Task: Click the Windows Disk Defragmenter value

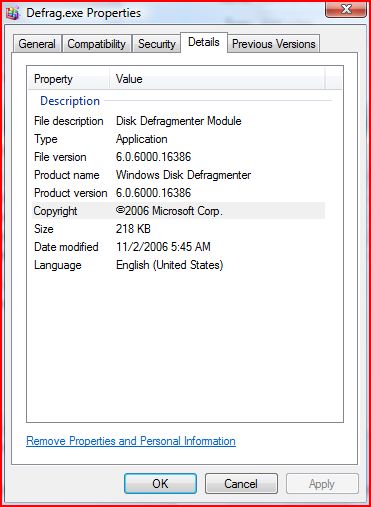Action: point(183,175)
